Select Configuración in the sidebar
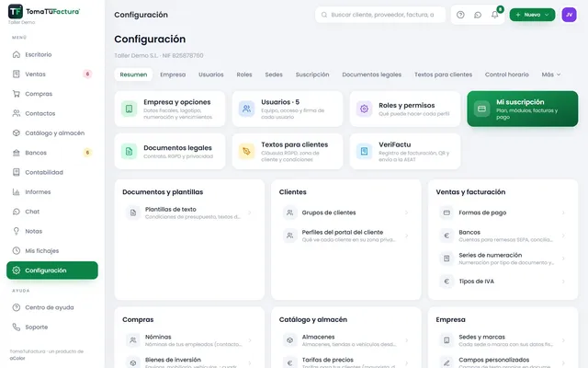The width and height of the screenshot is (588, 368). [x=52, y=270]
